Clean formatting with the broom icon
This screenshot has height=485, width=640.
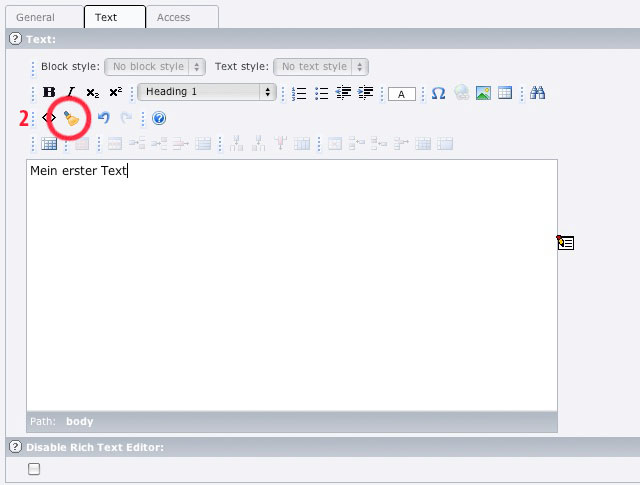click(x=71, y=118)
